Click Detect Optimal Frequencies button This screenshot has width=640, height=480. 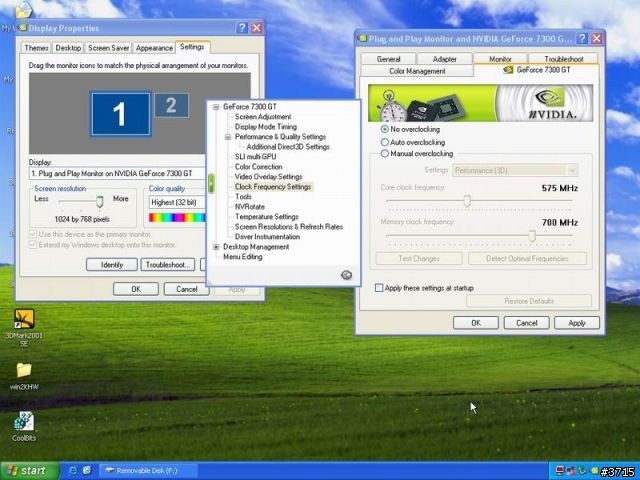coord(527,258)
